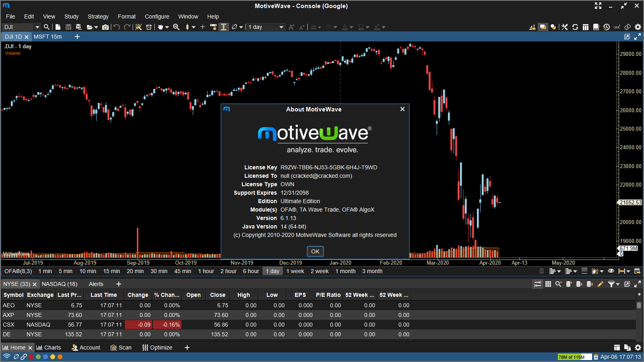The image size is (644, 362).
Task: Select the crosshair plus cursor tool
Action: (x=202, y=27)
